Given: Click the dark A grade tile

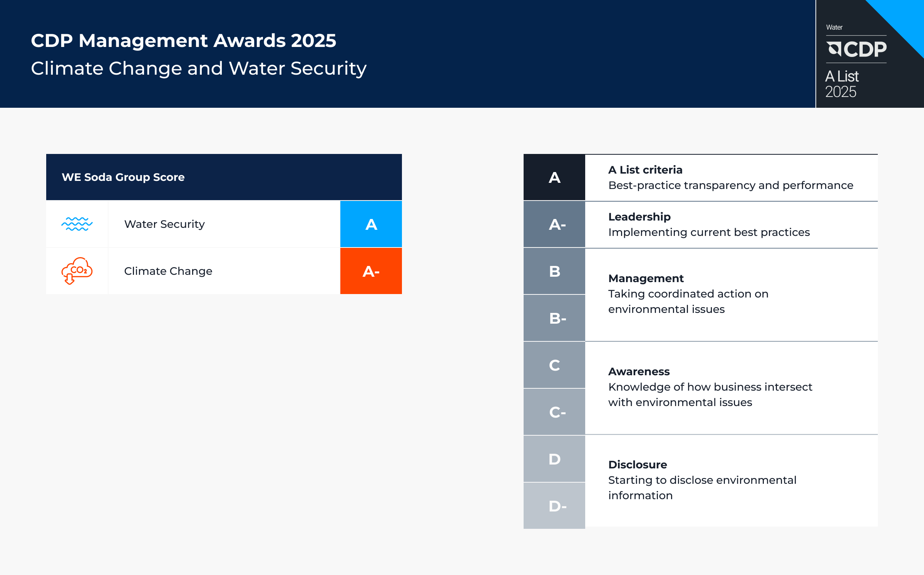Looking at the screenshot, I should click(554, 177).
